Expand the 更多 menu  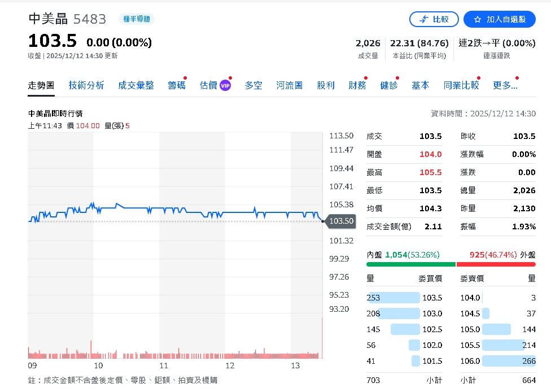click(x=504, y=85)
